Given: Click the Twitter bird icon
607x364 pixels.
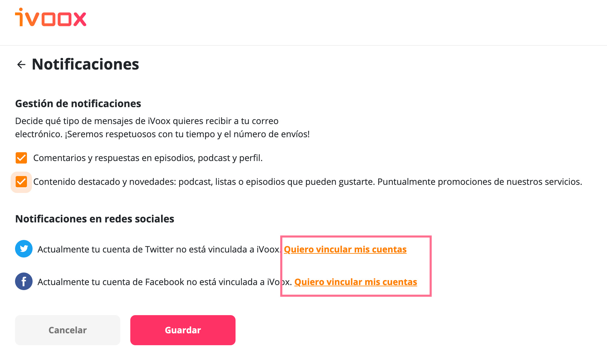Looking at the screenshot, I should (x=24, y=249).
